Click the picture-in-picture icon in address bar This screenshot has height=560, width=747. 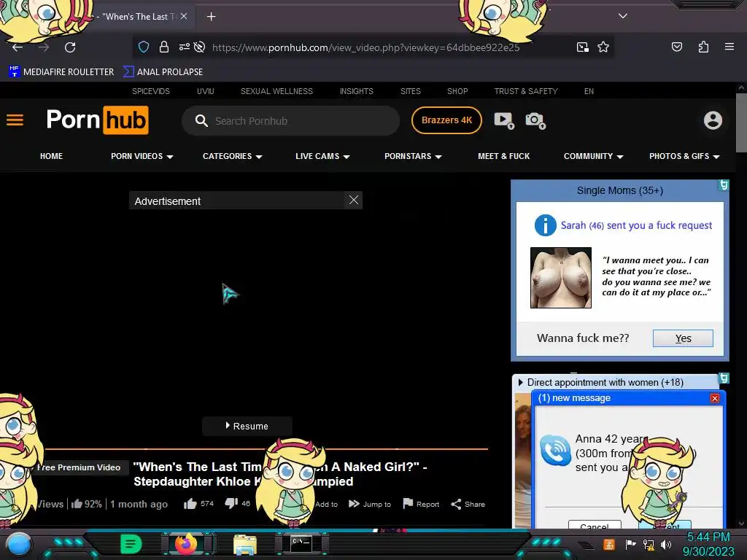coord(582,47)
